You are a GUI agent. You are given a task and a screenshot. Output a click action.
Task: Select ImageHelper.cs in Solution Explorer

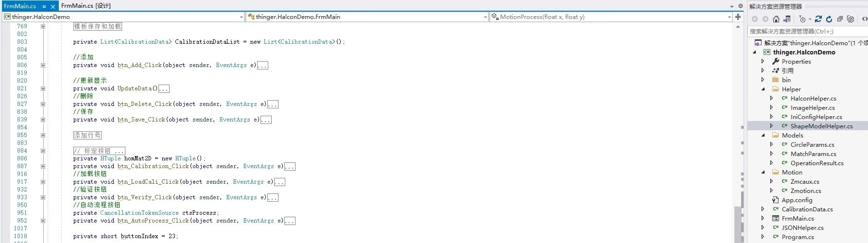click(813, 107)
